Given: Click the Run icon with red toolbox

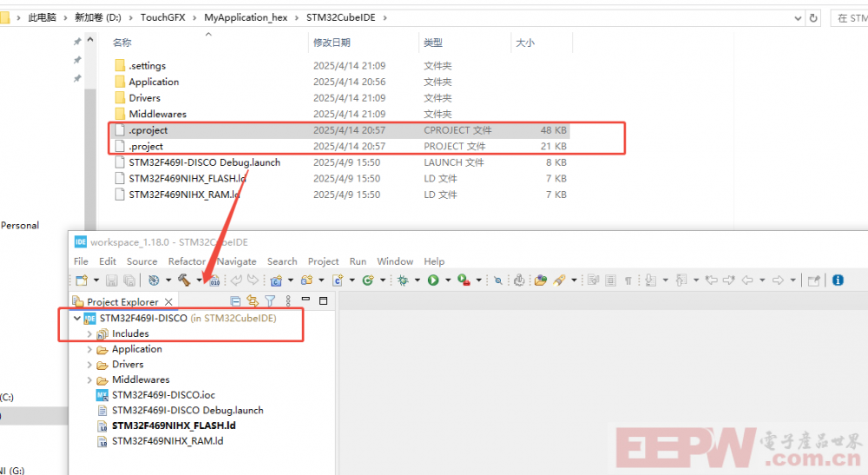Looking at the screenshot, I should (464, 280).
